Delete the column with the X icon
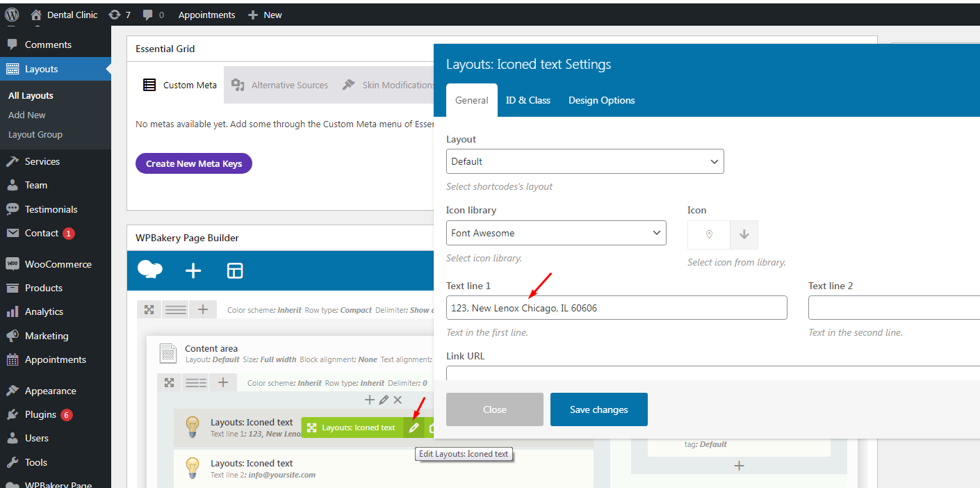Viewport: 980px width, 488px height. (x=398, y=400)
